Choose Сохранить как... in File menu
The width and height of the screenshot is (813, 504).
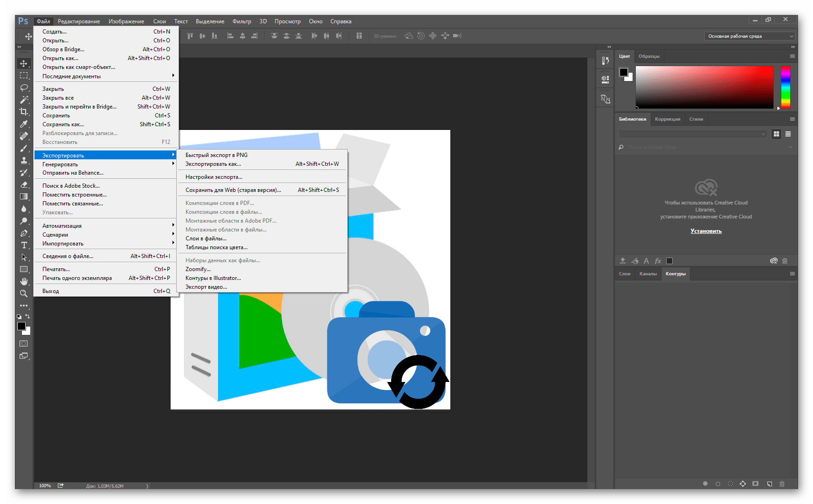click(106, 124)
